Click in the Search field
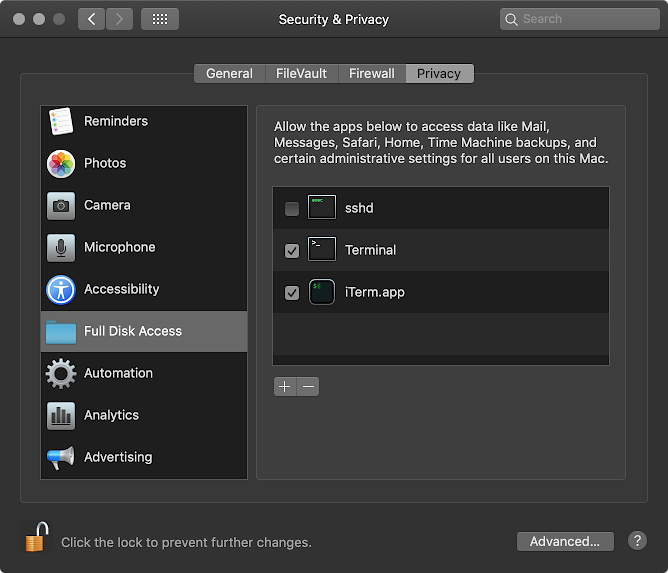The image size is (668, 573). (x=580, y=19)
